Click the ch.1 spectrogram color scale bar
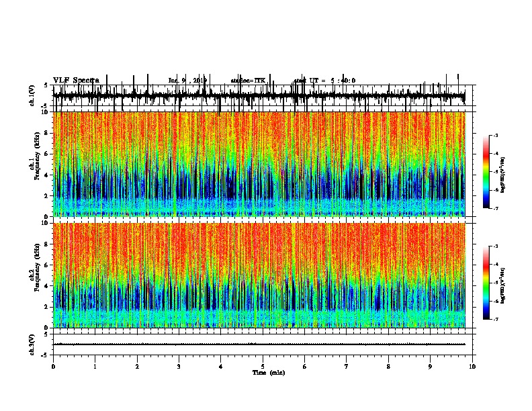Viewport: 532px width, 411px height. [x=486, y=172]
